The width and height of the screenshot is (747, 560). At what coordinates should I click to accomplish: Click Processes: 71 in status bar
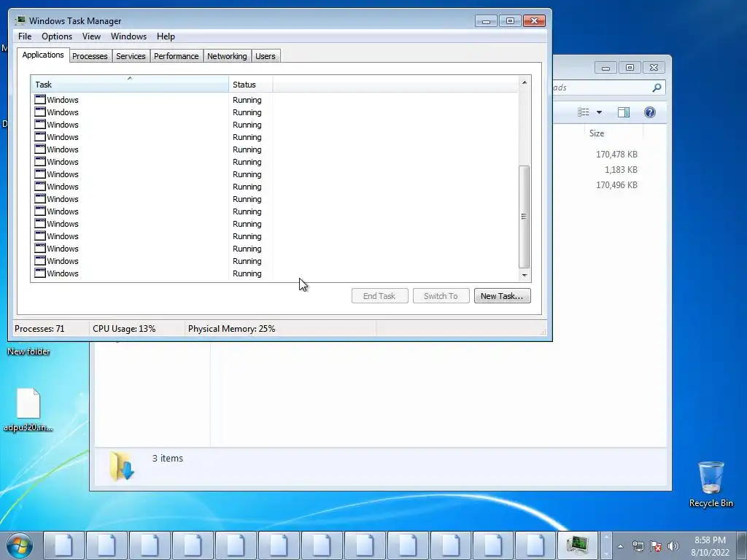tap(39, 329)
